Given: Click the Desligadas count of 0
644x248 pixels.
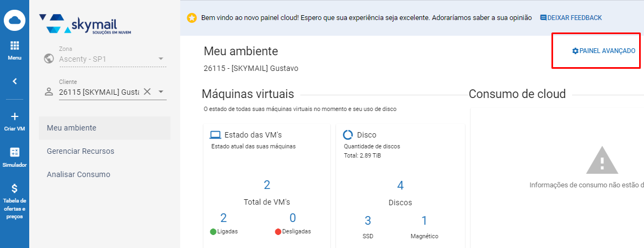Looking at the screenshot, I should coord(293,218).
